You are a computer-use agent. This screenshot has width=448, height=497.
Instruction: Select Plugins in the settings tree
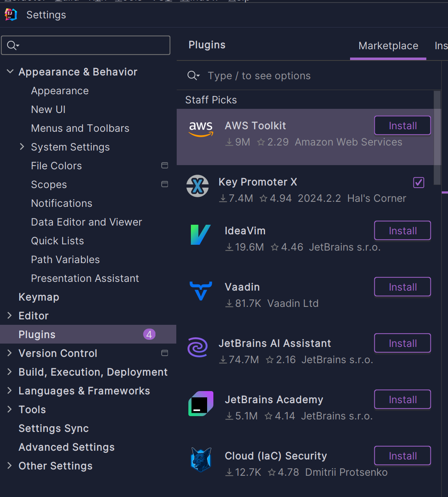coord(88,334)
